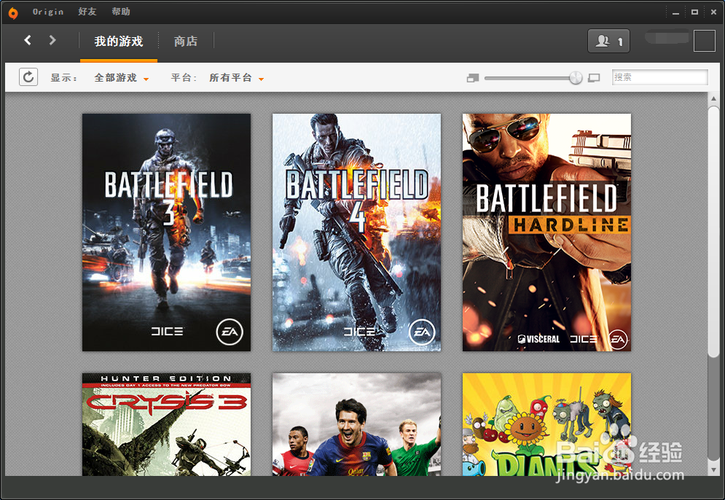
Task: Expand the 所有平台 platform filter
Action: pyautogui.click(x=236, y=78)
